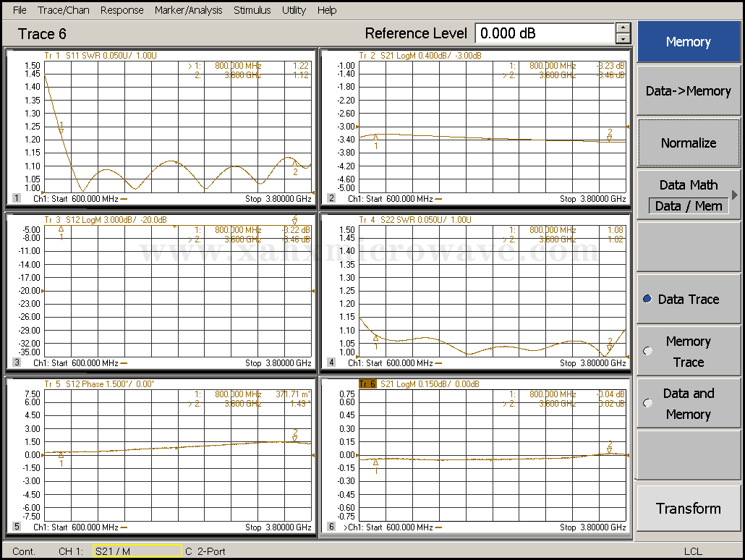Click window 6 Stop 3.80000 GHz label
This screenshot has width=745, height=560.
592,527
